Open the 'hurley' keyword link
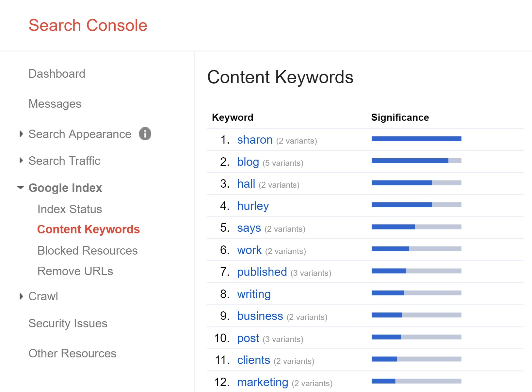Screen dimensions: 532x392 click(x=253, y=206)
